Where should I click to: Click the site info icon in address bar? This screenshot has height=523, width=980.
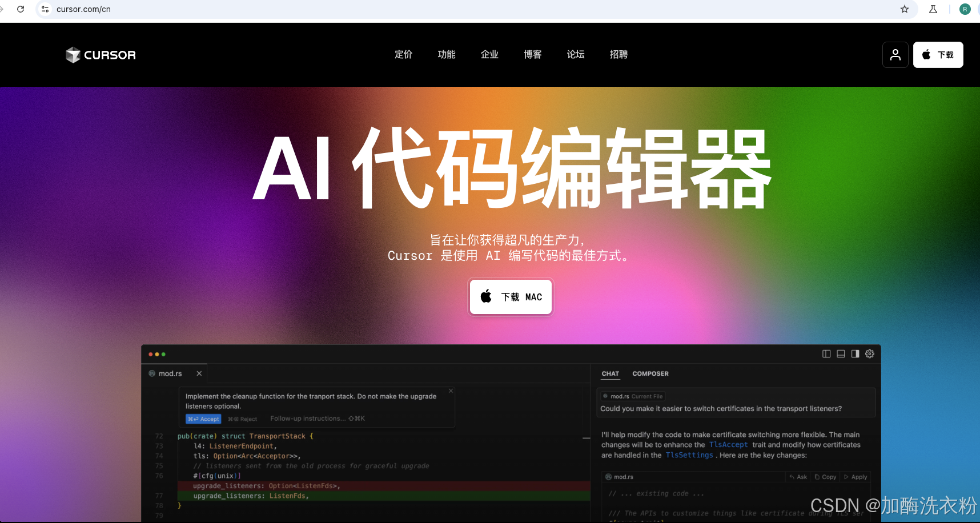[45, 9]
